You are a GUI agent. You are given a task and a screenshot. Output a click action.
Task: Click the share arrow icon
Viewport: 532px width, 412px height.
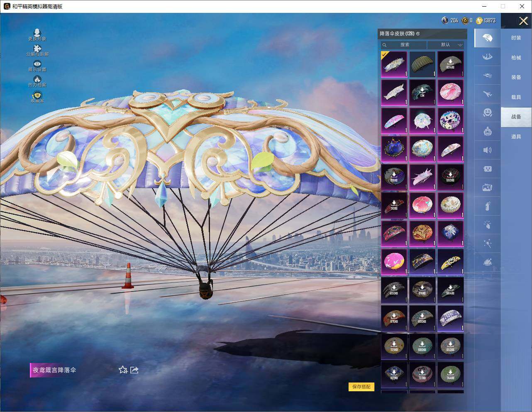(x=134, y=370)
